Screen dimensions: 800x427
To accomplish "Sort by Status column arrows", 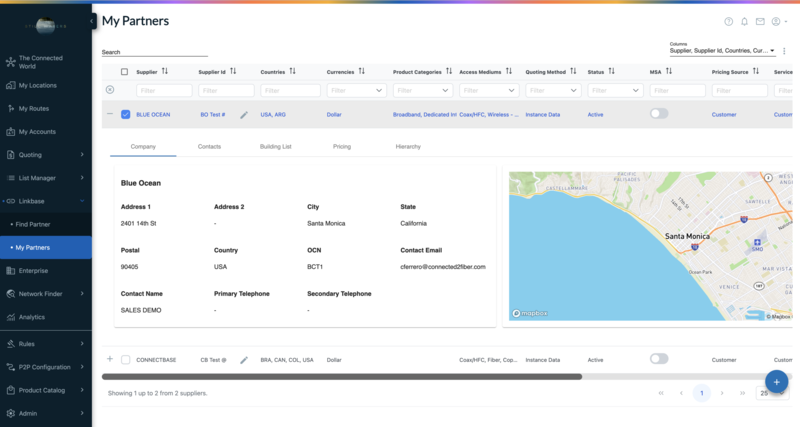I will [612, 71].
